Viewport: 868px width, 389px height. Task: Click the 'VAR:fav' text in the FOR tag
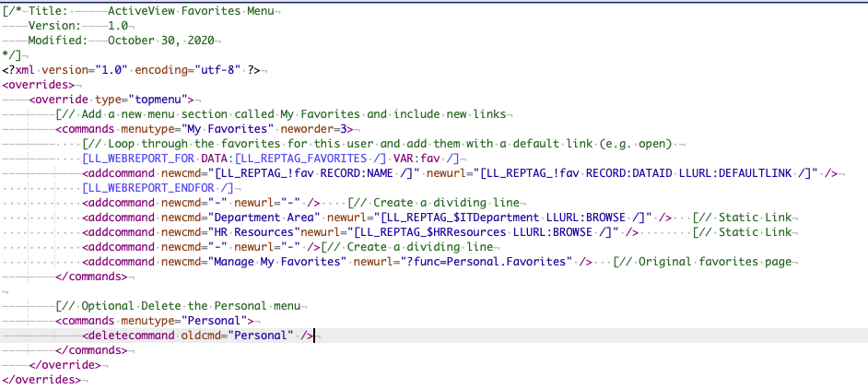point(417,159)
